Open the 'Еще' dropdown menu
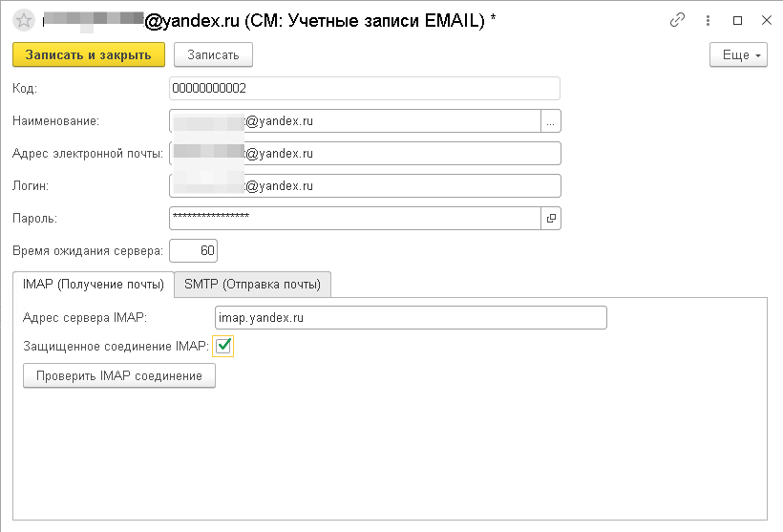 (x=738, y=54)
